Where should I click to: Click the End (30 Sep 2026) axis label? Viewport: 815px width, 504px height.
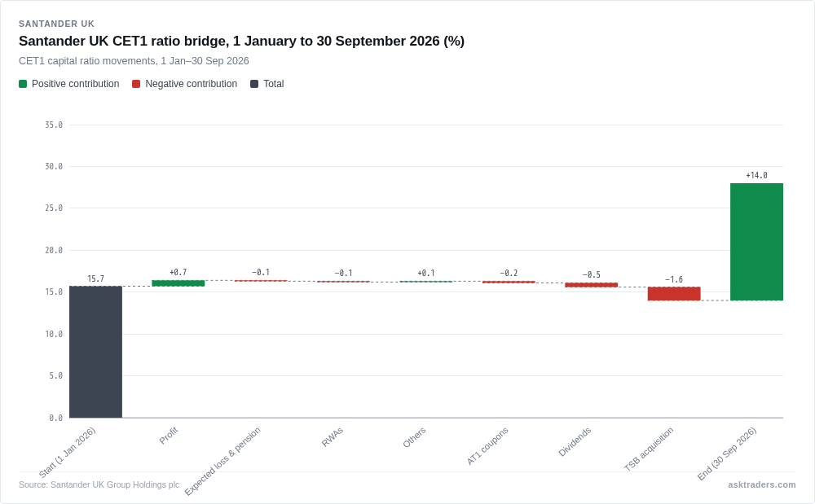click(x=727, y=454)
